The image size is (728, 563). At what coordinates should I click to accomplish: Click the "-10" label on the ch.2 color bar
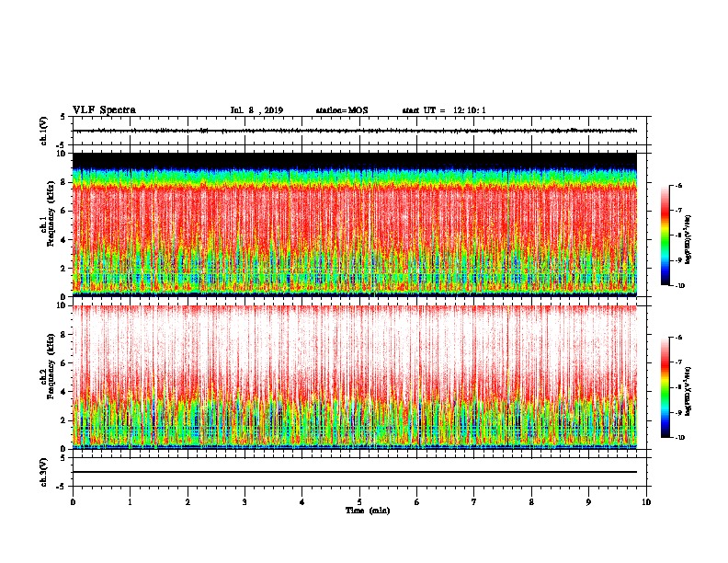coord(679,438)
